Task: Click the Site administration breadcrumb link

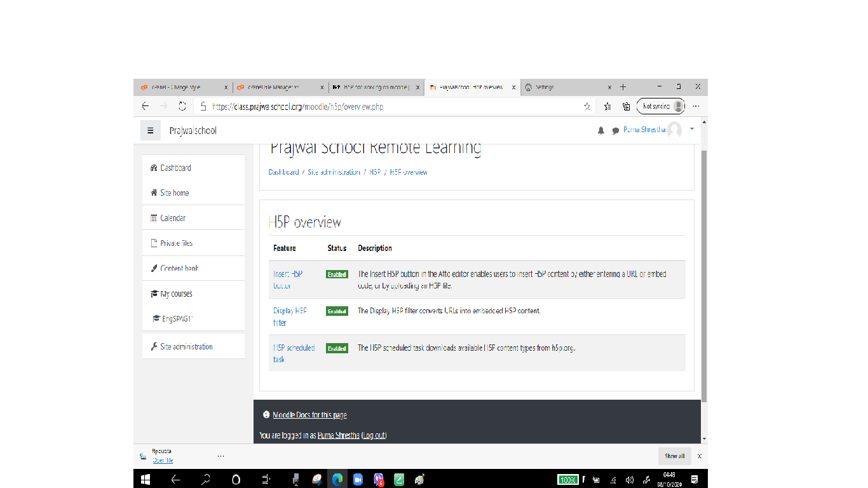Action: 334,172
